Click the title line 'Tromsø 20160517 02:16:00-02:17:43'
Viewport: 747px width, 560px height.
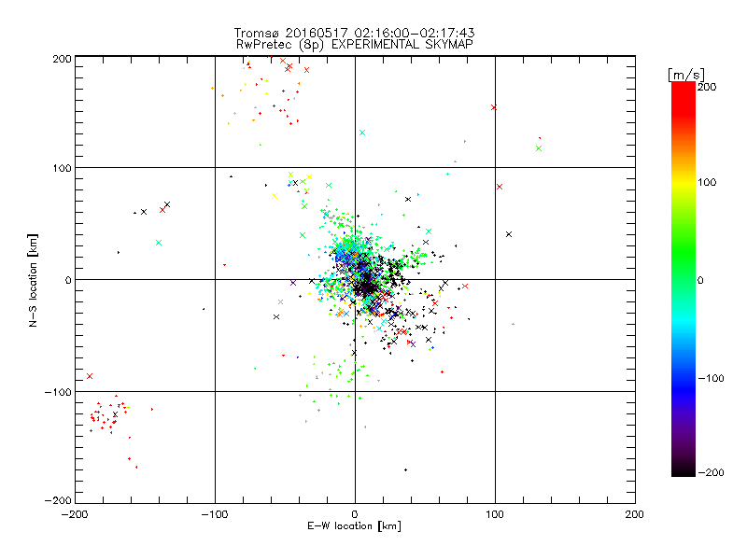tap(355, 33)
